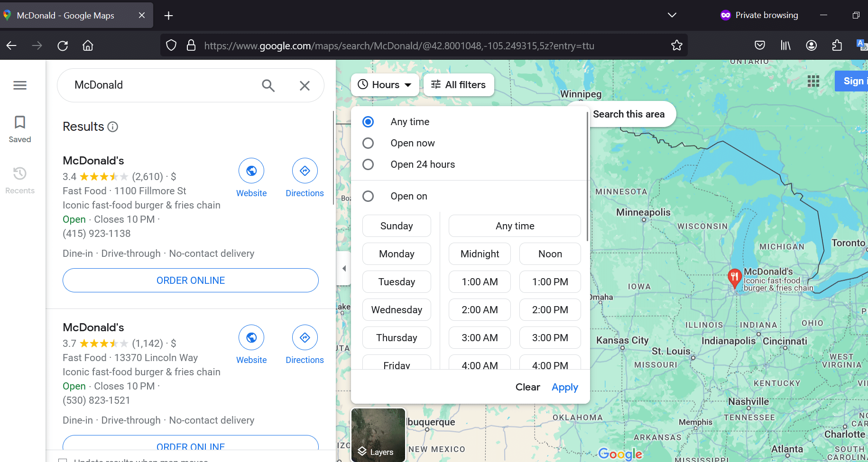Click the search magnifier icon
Viewport: 868px width, 462px height.
(x=268, y=85)
